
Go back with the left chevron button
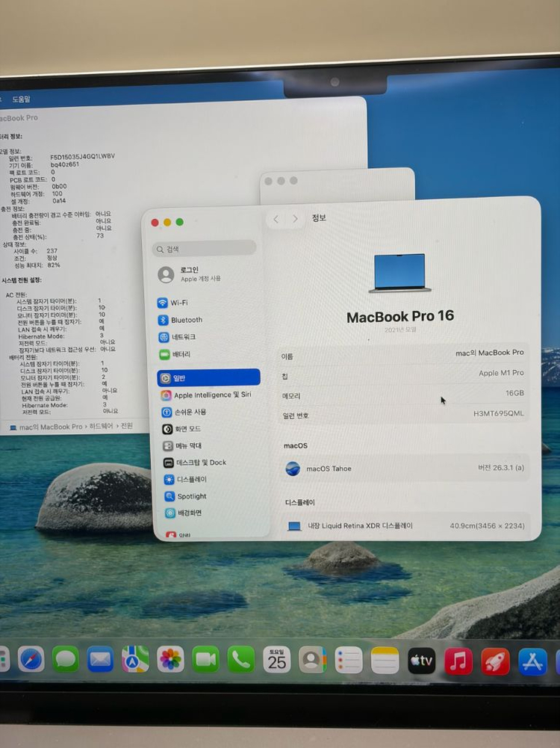click(276, 219)
